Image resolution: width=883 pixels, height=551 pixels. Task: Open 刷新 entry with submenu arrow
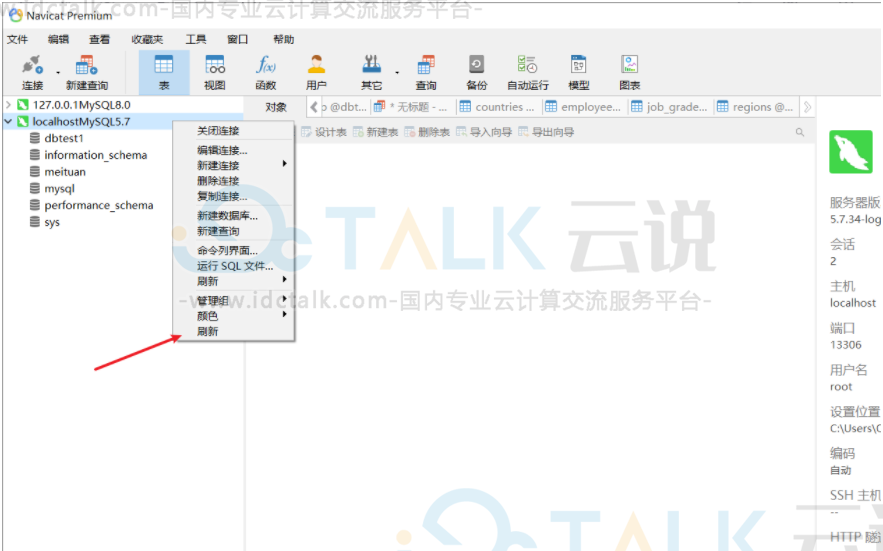click(x=233, y=281)
